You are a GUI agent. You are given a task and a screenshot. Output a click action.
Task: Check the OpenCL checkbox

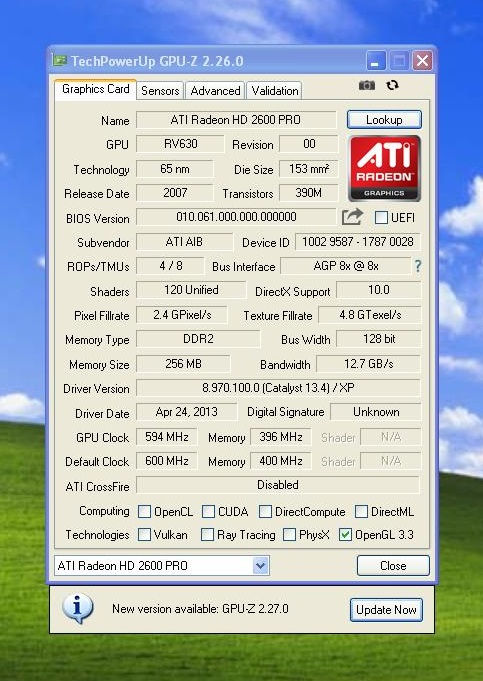click(x=144, y=512)
